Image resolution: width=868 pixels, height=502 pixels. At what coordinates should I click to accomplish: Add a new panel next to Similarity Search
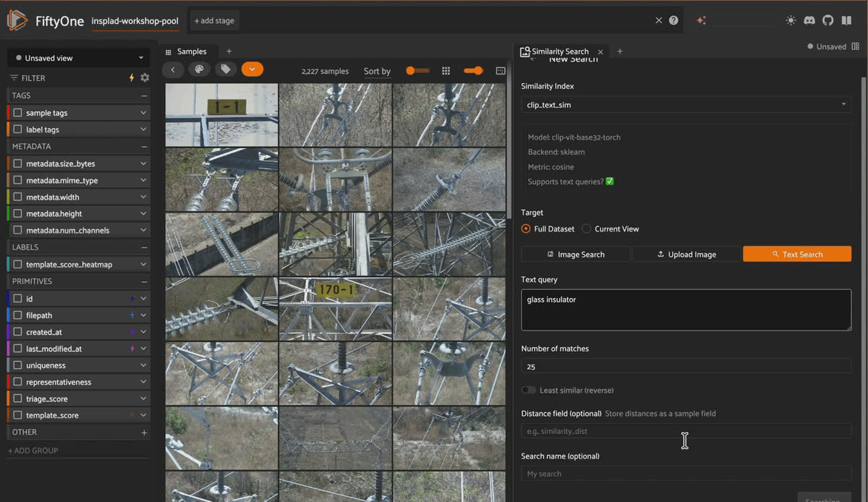[620, 51]
